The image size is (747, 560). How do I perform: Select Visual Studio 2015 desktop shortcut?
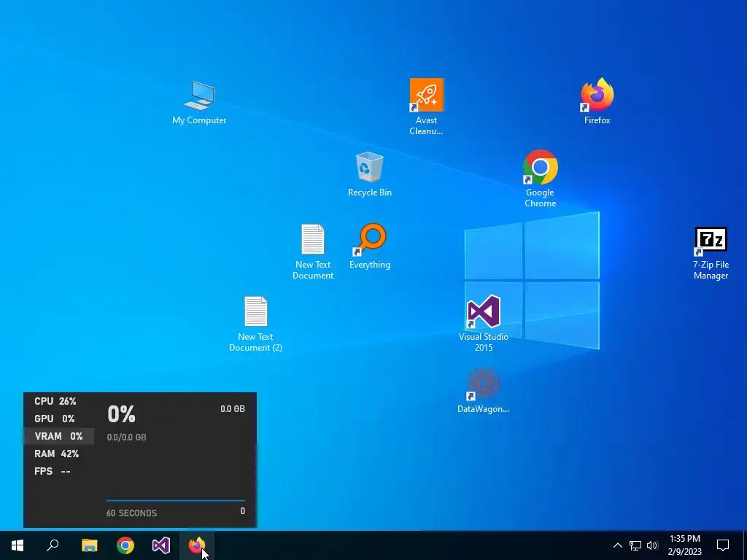(484, 323)
